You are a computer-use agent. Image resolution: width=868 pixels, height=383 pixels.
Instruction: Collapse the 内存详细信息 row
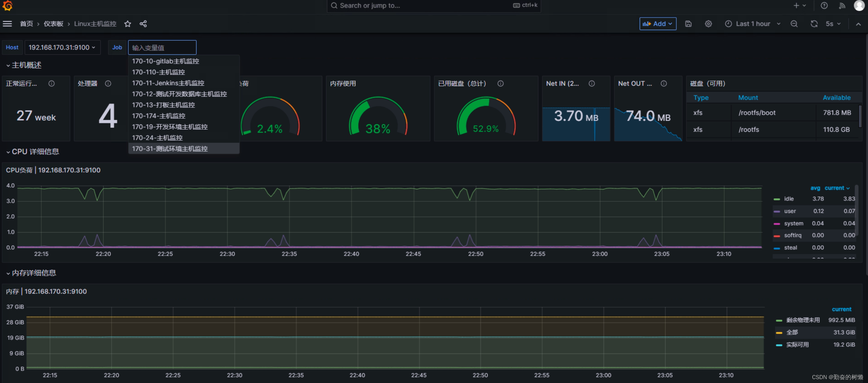(x=31, y=273)
